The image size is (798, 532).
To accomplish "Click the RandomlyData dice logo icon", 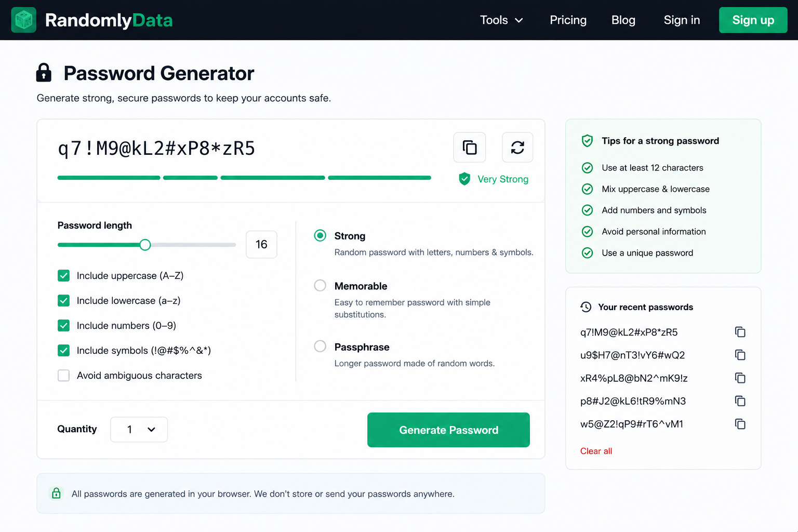I will point(24,20).
